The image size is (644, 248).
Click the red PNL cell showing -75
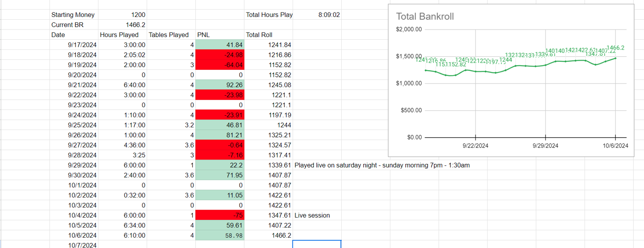(x=220, y=215)
